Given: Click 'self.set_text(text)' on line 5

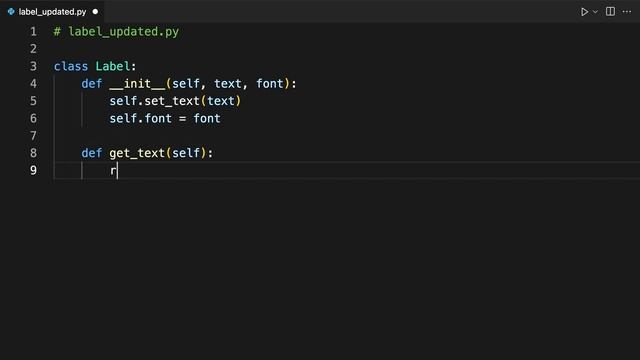Looking at the screenshot, I should click(x=175, y=101).
